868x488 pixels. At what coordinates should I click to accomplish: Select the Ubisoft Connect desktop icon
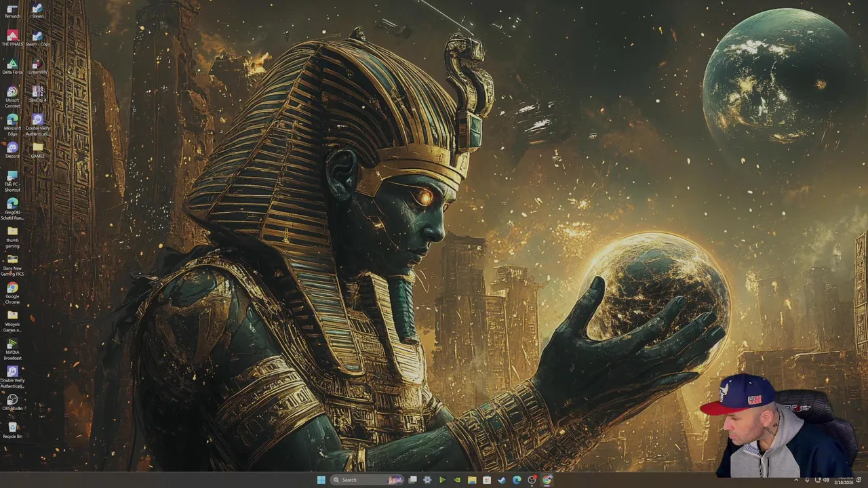[x=12, y=97]
